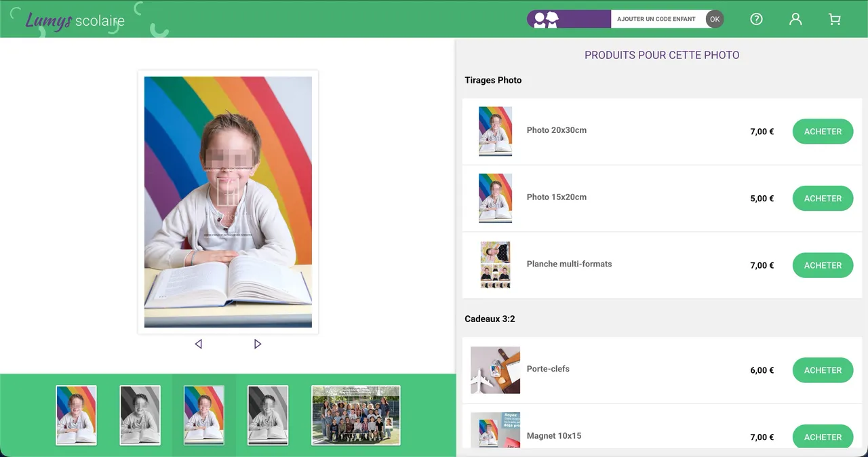The width and height of the screenshot is (868, 457).
Task: Click the Magnet 10x15 product image
Action: point(495,430)
